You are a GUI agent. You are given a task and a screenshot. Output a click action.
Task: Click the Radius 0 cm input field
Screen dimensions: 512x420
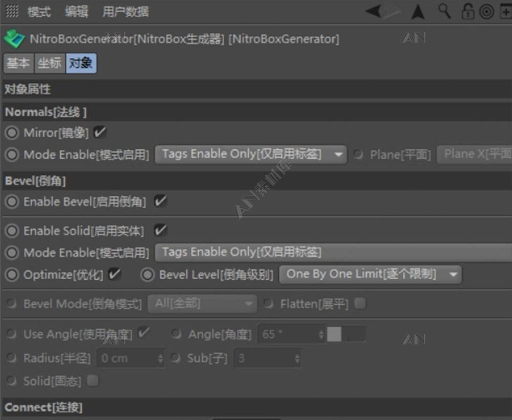(x=130, y=358)
